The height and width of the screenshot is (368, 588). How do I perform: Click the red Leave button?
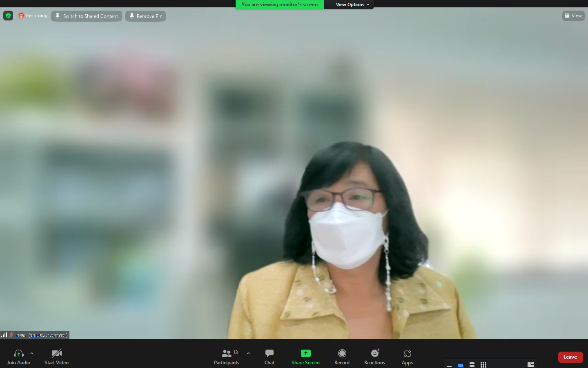point(570,357)
